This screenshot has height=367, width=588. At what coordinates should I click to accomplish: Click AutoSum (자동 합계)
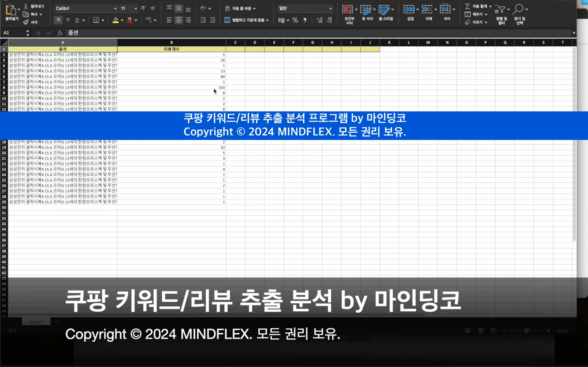coord(478,6)
